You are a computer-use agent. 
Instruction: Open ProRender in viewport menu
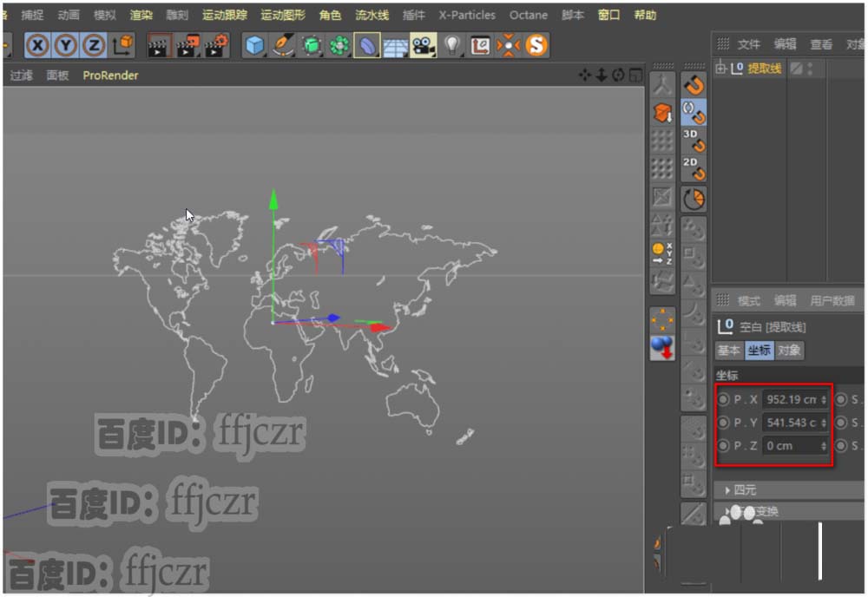[110, 75]
